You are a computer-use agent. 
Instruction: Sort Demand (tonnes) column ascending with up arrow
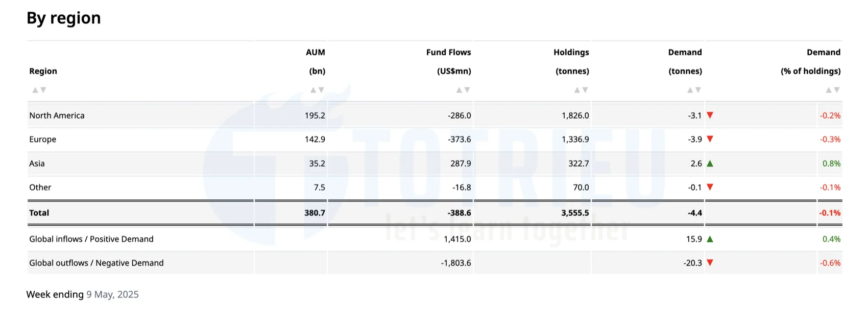(690, 90)
